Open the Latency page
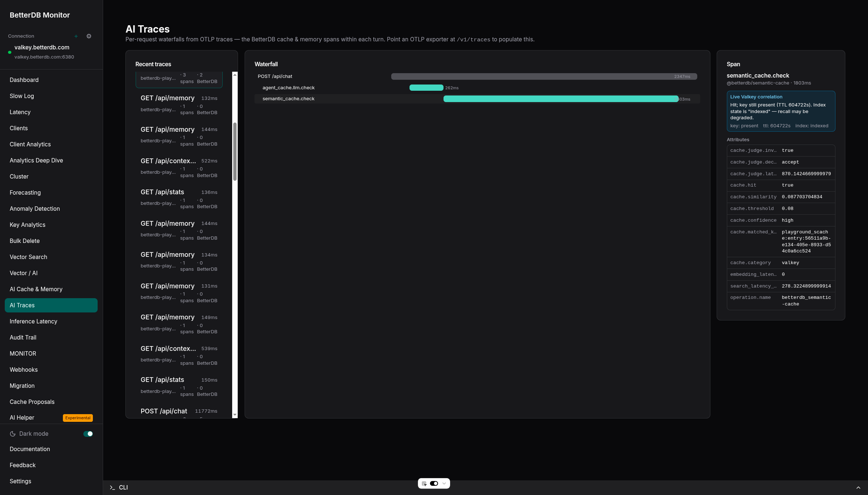 point(51,112)
